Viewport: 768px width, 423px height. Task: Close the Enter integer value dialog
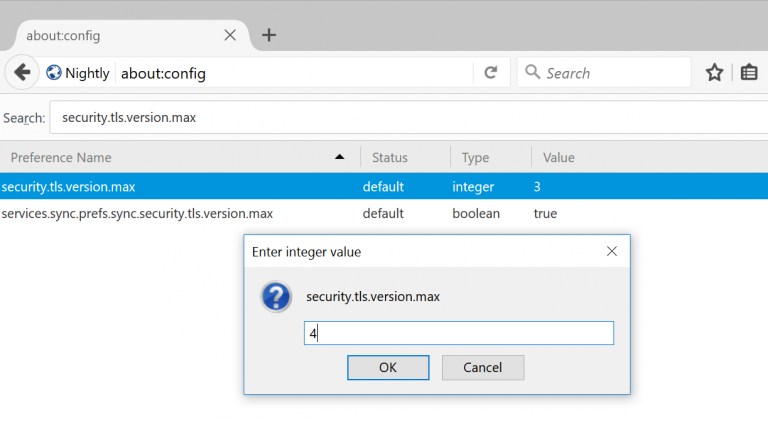click(x=612, y=251)
